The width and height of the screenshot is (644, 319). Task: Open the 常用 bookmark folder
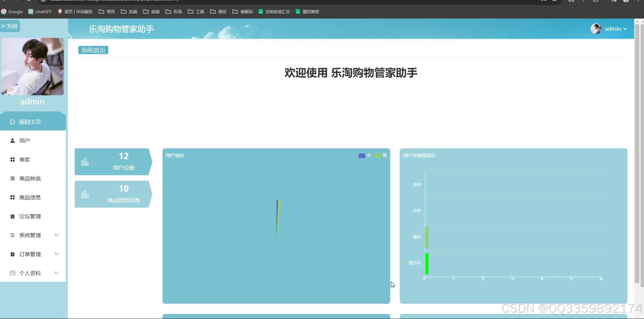pyautogui.click(x=107, y=11)
